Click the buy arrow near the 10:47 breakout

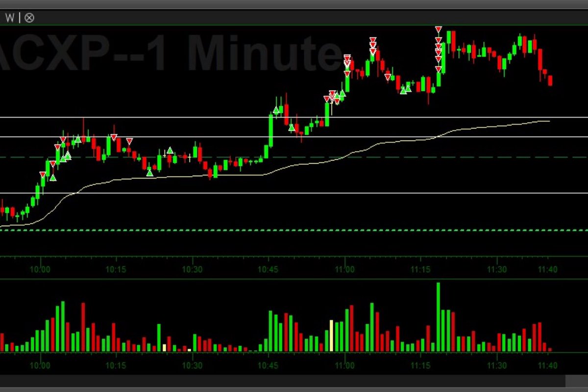pyautogui.click(x=276, y=110)
